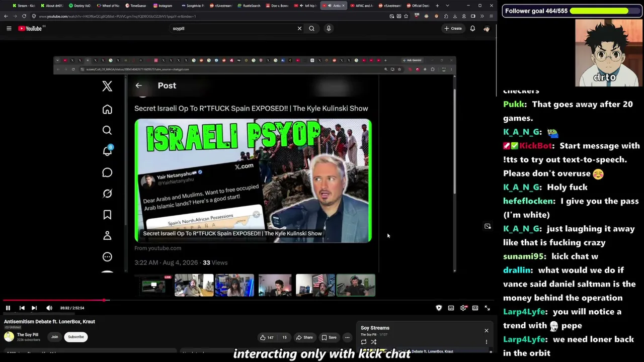Toggle subtitles in the player

[451, 308]
